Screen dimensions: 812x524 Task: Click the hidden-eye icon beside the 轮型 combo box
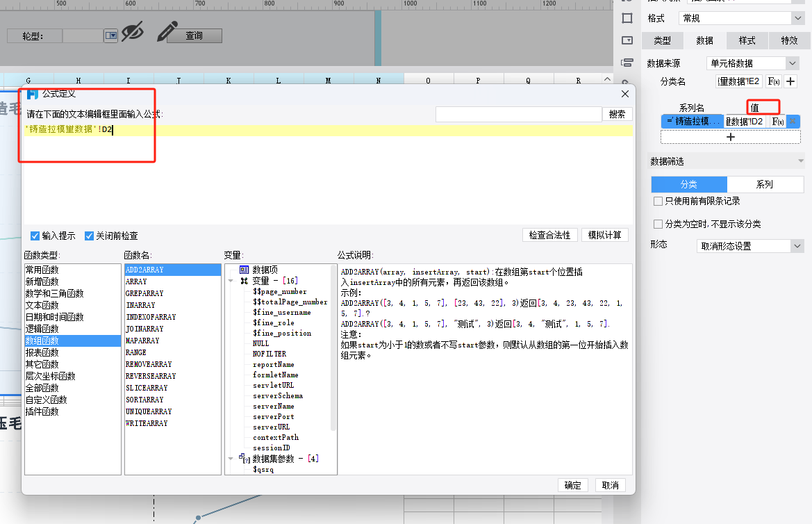132,31
